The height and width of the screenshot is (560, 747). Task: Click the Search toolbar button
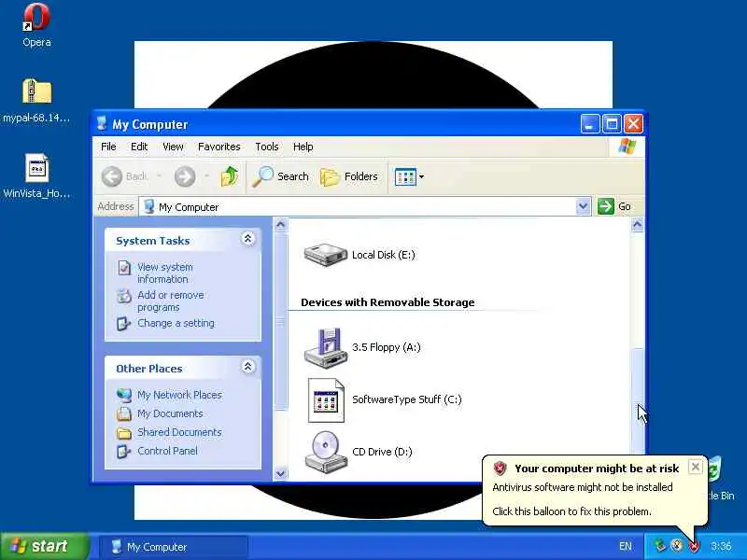tap(281, 176)
